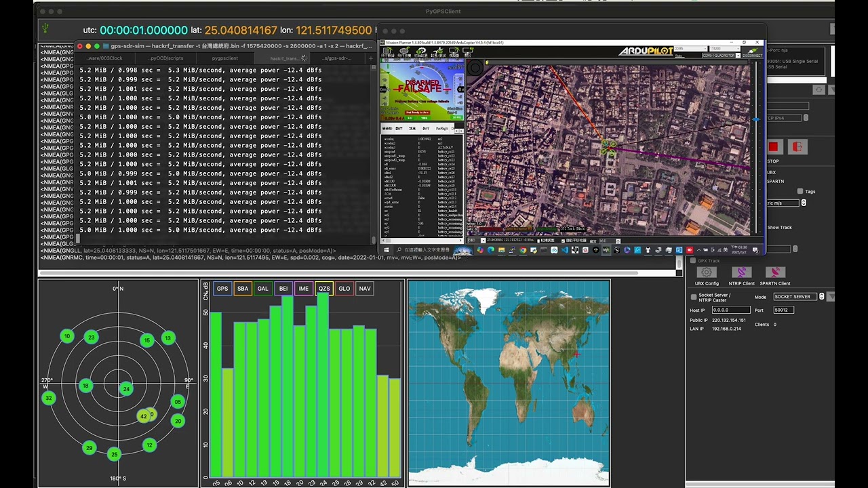Toggle the GLO constellation legend button

pos(344,289)
